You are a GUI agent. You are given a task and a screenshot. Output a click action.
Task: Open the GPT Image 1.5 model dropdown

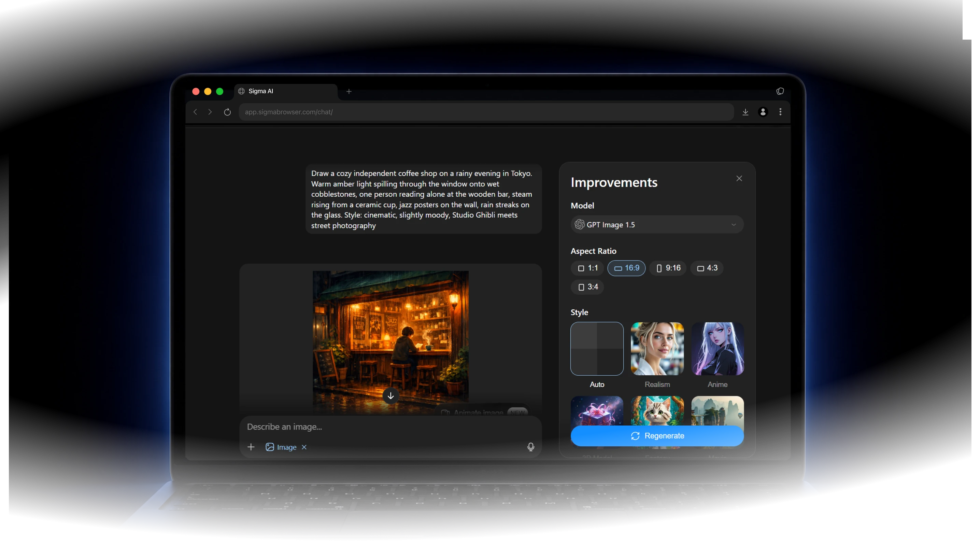click(x=657, y=225)
